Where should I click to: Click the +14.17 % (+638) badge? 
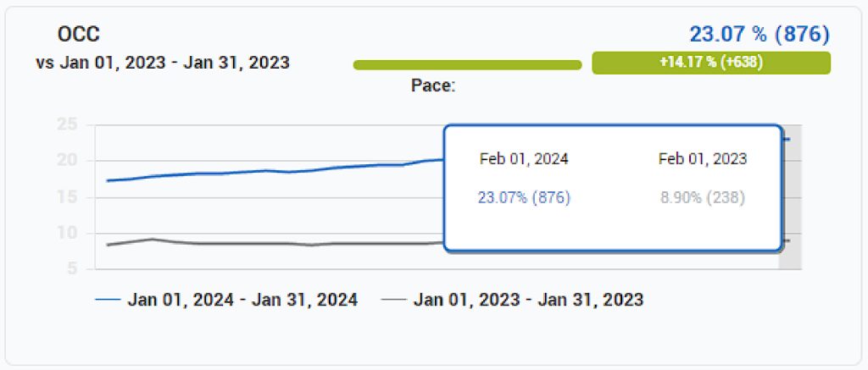(x=711, y=63)
